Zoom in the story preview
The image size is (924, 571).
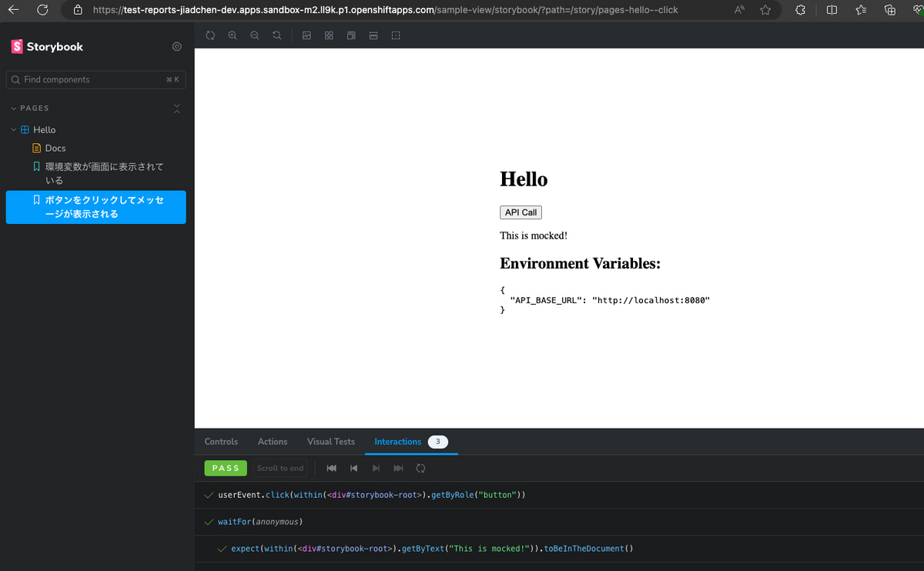tap(233, 35)
